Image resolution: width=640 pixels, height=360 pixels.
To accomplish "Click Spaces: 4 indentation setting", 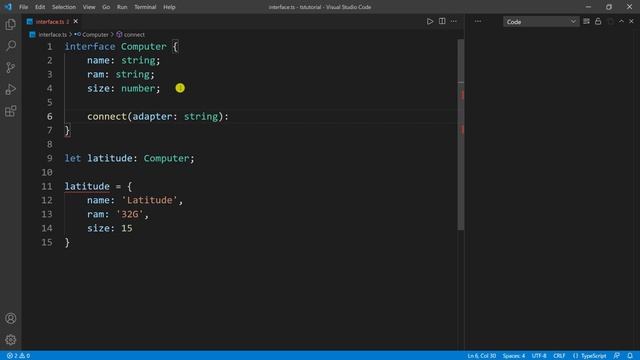I will pyautogui.click(x=513, y=356).
